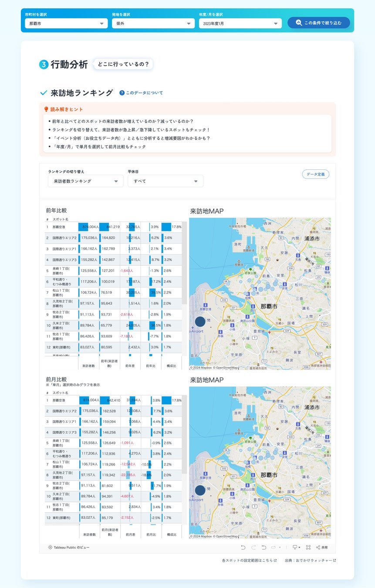
Task: Click the Tableau revert/reset icon
Action: coord(264,547)
